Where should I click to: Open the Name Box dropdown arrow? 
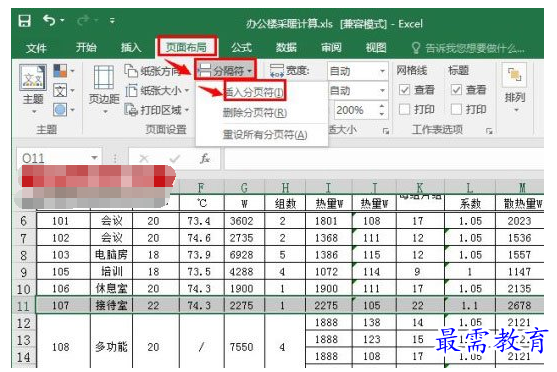[x=94, y=158]
